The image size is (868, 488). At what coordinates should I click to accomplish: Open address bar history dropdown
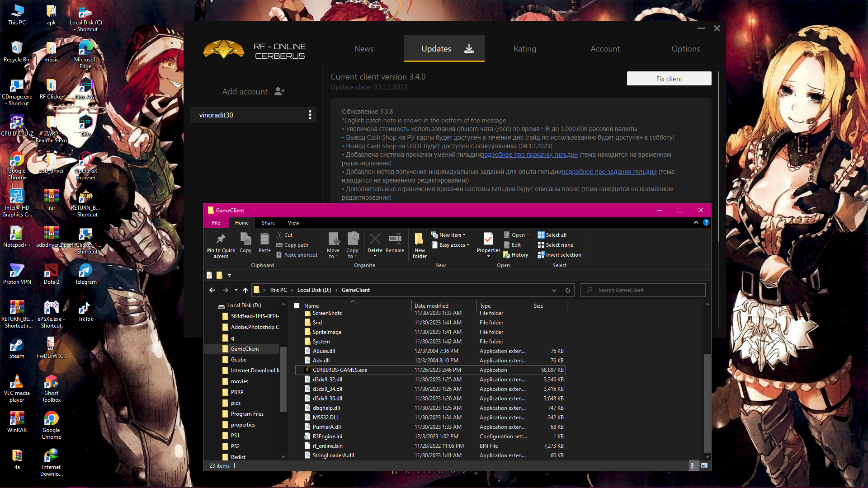(554, 290)
